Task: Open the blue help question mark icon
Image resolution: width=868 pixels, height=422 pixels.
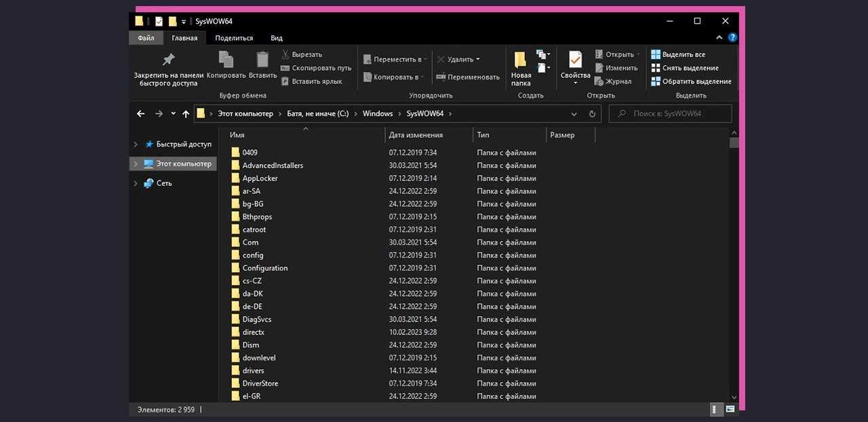Action: (732, 38)
